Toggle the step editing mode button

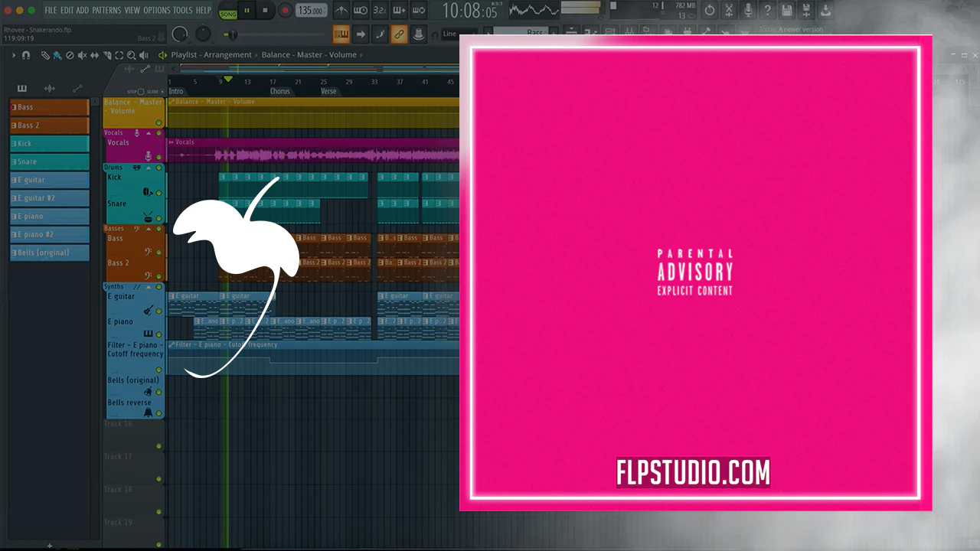[x=380, y=34]
